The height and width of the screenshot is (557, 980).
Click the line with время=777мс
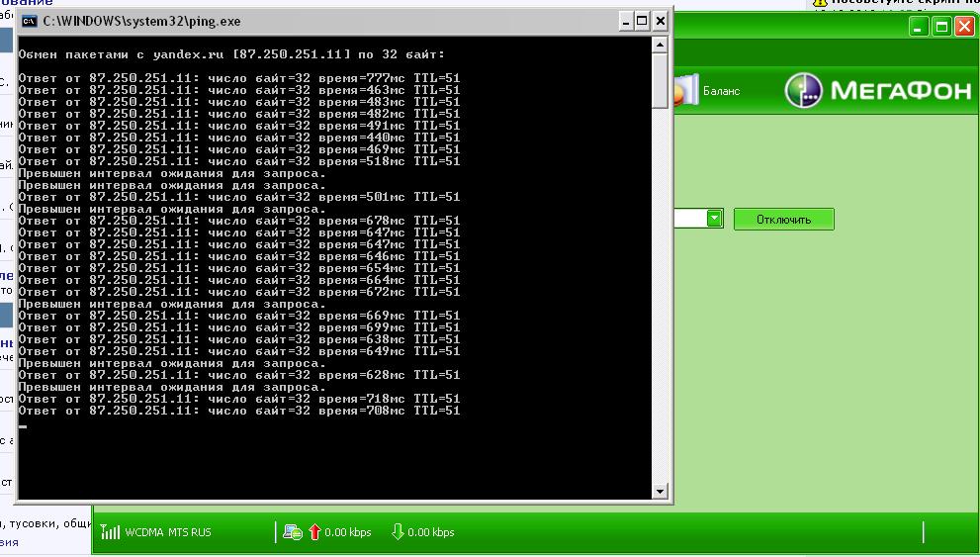click(239, 78)
